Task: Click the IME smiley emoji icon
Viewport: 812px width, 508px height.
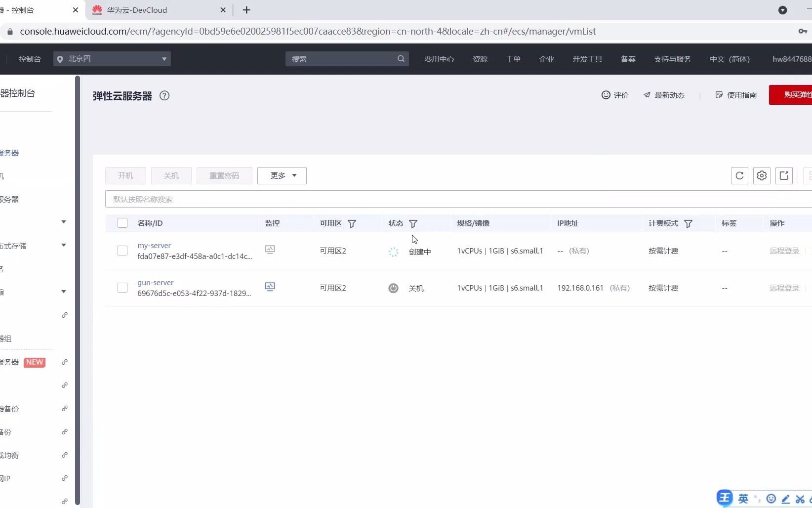Action: [x=771, y=499]
